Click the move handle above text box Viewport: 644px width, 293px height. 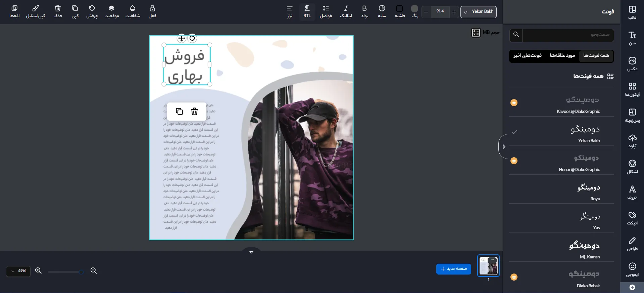click(x=181, y=38)
